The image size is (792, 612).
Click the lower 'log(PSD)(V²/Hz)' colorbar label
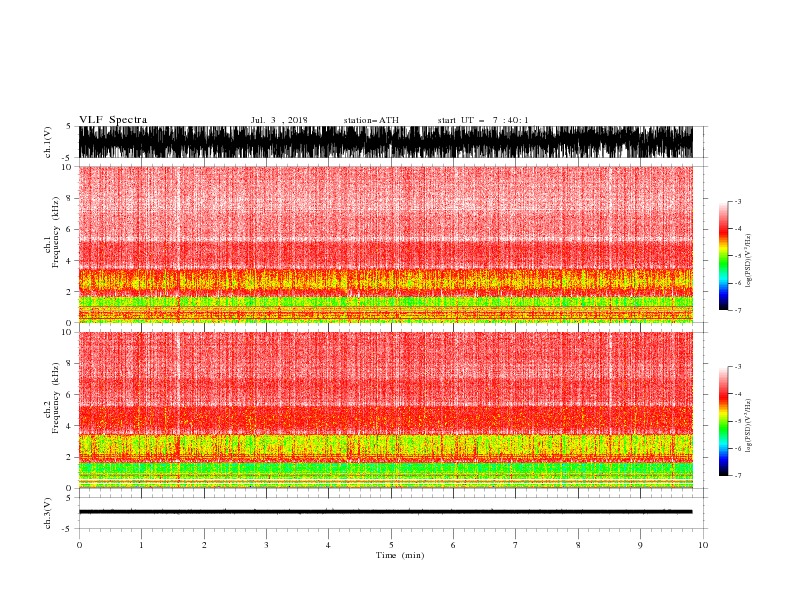click(x=748, y=426)
